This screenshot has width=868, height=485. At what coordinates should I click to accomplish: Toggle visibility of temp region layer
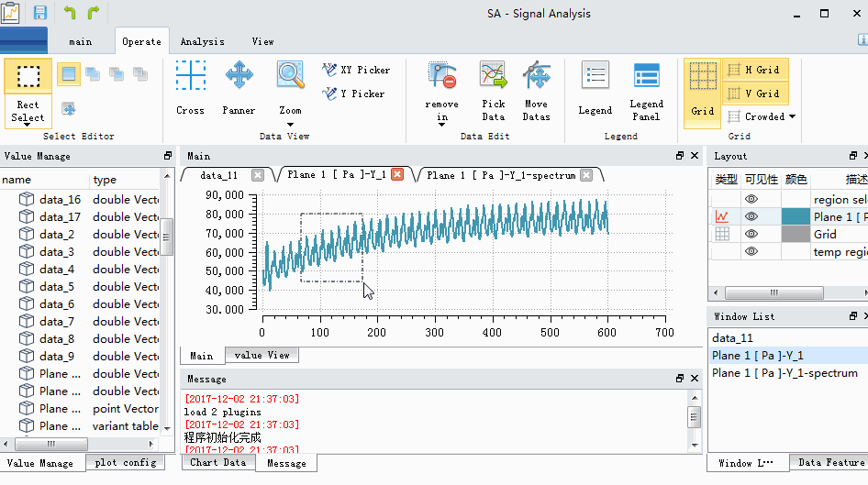click(x=751, y=251)
